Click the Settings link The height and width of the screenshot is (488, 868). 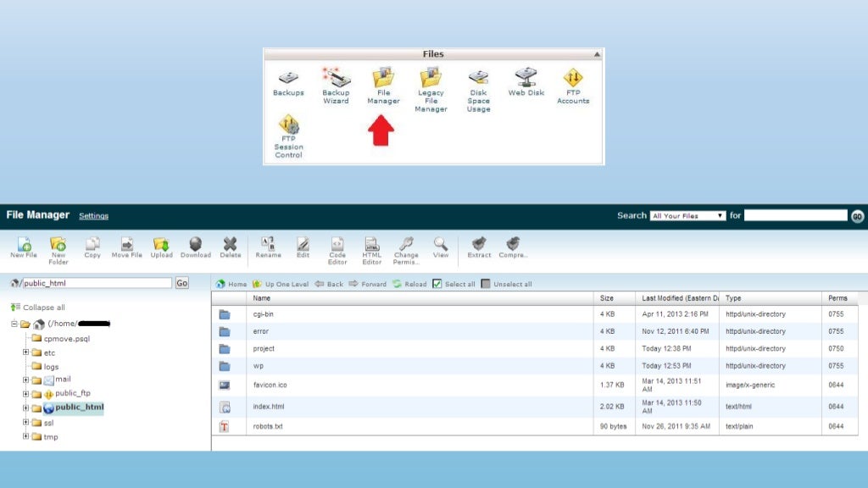tap(93, 216)
